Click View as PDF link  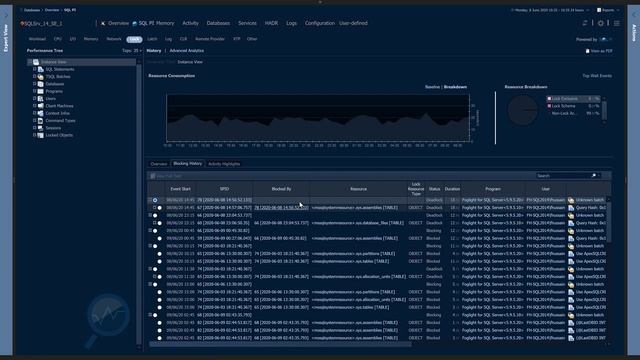tap(602, 51)
